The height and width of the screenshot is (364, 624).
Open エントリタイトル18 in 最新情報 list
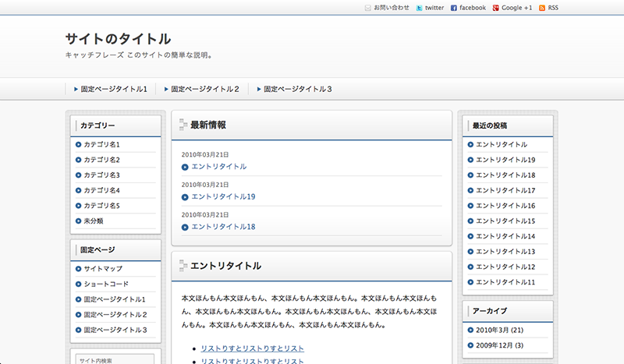click(x=223, y=227)
